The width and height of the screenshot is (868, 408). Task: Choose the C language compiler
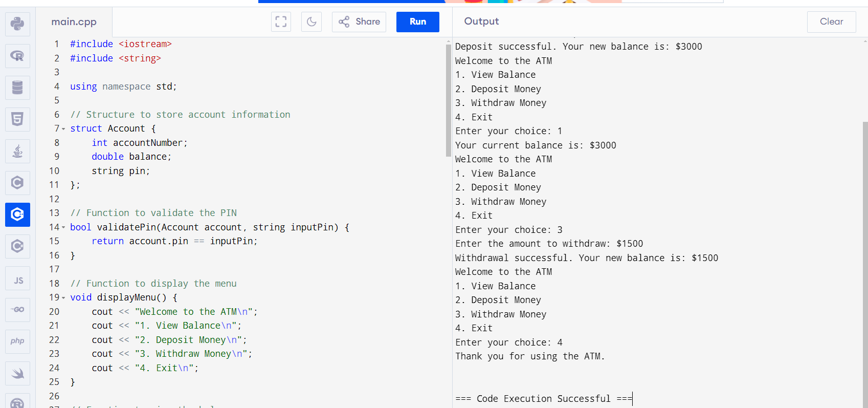(x=17, y=183)
